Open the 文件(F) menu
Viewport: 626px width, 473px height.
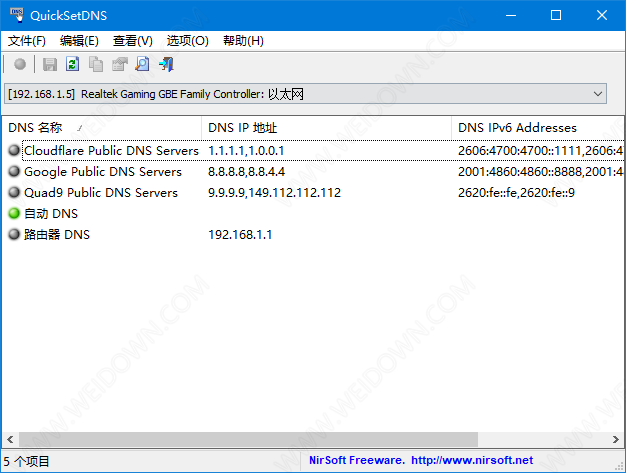[27, 41]
